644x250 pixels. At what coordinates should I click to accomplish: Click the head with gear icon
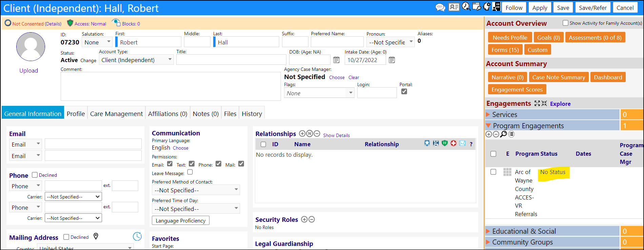[486, 6]
